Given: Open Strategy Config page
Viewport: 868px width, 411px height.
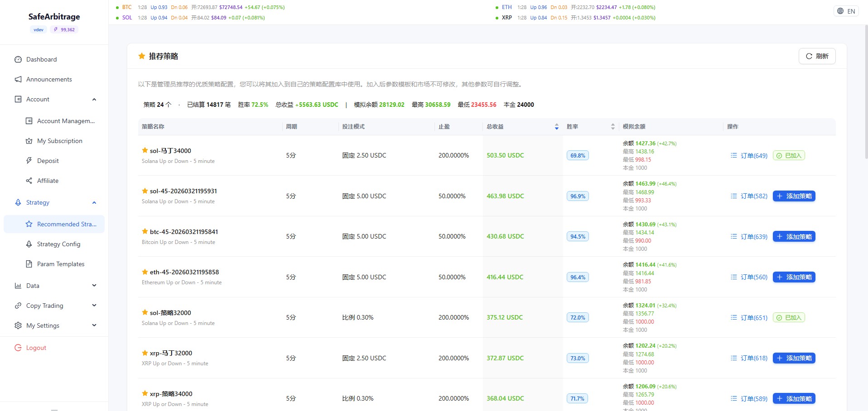Looking at the screenshot, I should point(58,244).
